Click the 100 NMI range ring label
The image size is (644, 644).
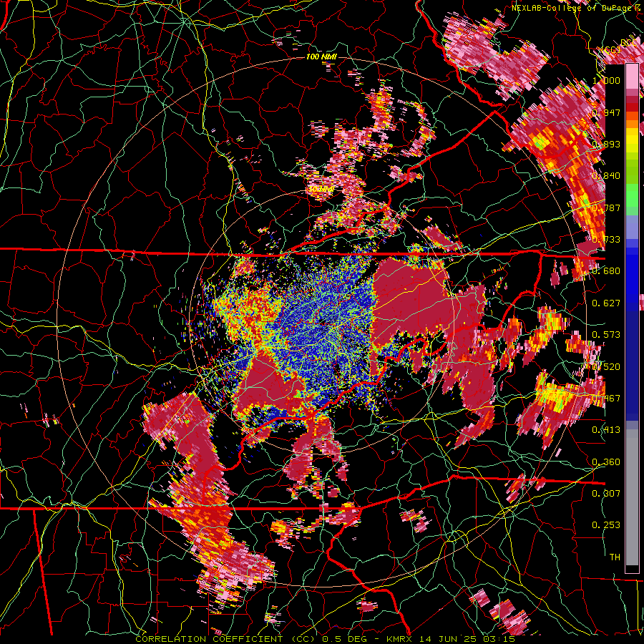coord(321,57)
